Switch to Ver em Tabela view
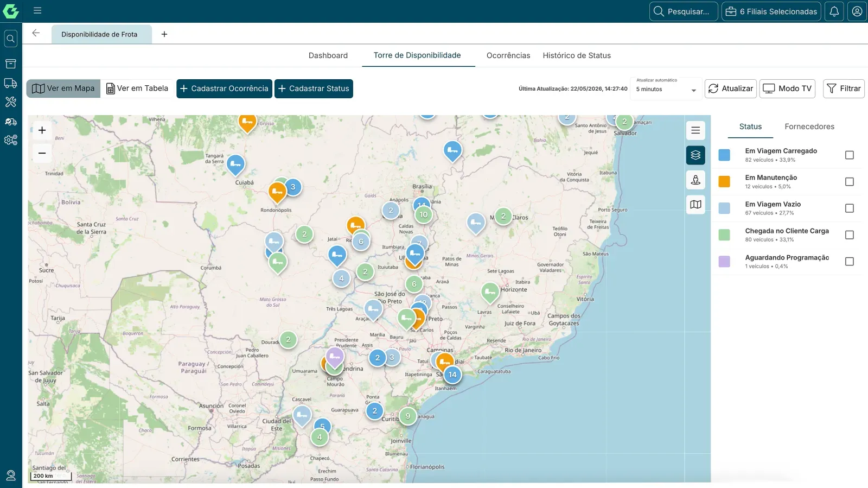This screenshot has height=488, width=868. [x=137, y=88]
